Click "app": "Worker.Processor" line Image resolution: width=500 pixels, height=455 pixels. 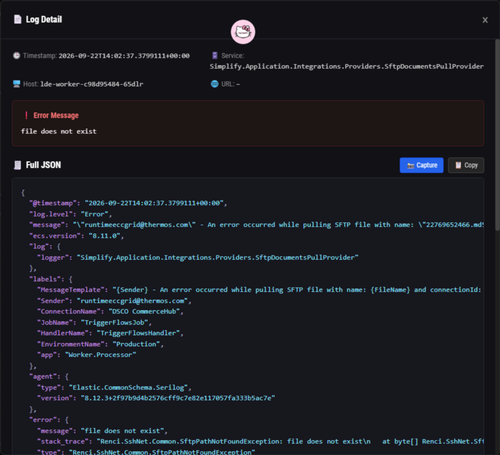(87, 355)
